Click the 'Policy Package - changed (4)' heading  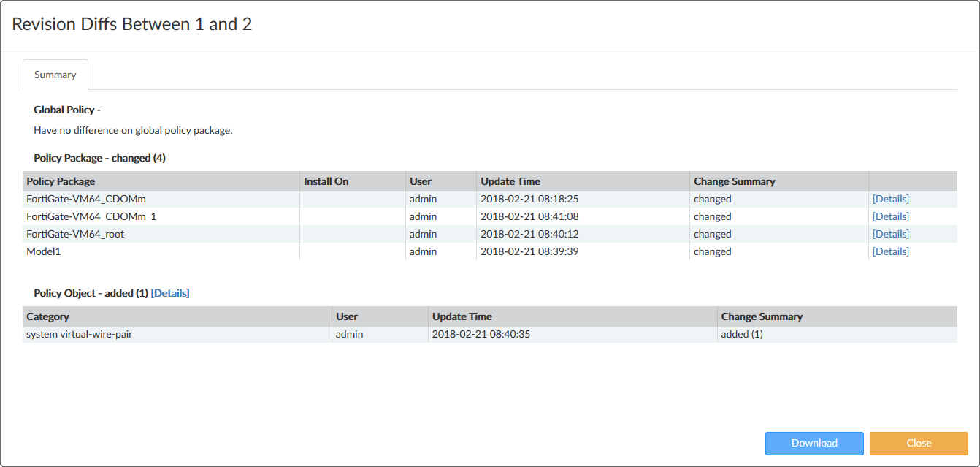pos(99,158)
